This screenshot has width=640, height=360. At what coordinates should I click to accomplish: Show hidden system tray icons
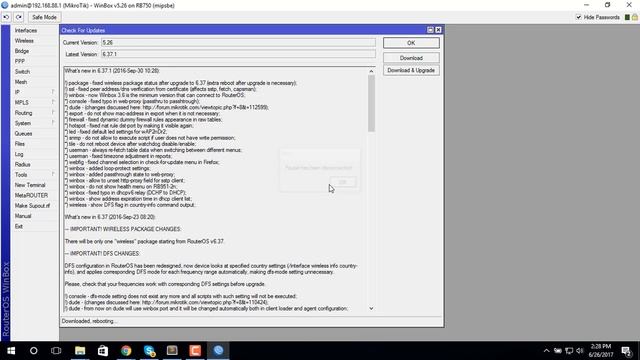[x=547, y=351]
